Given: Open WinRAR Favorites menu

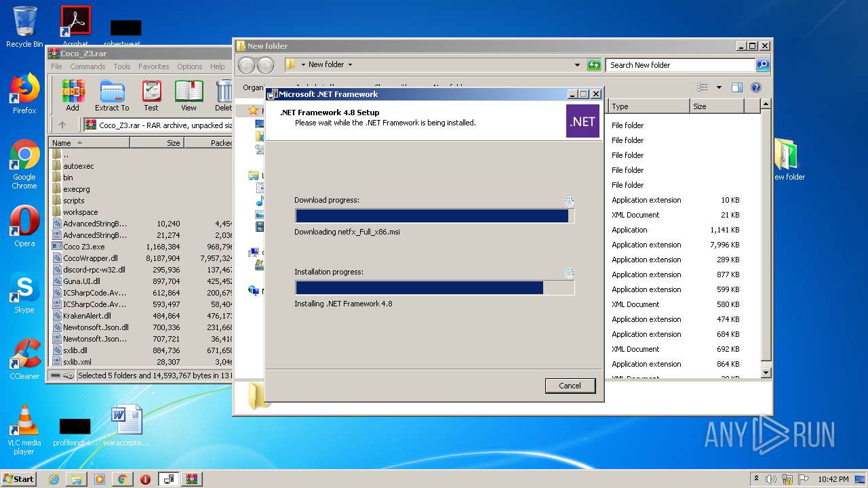Looking at the screenshot, I should pos(154,66).
